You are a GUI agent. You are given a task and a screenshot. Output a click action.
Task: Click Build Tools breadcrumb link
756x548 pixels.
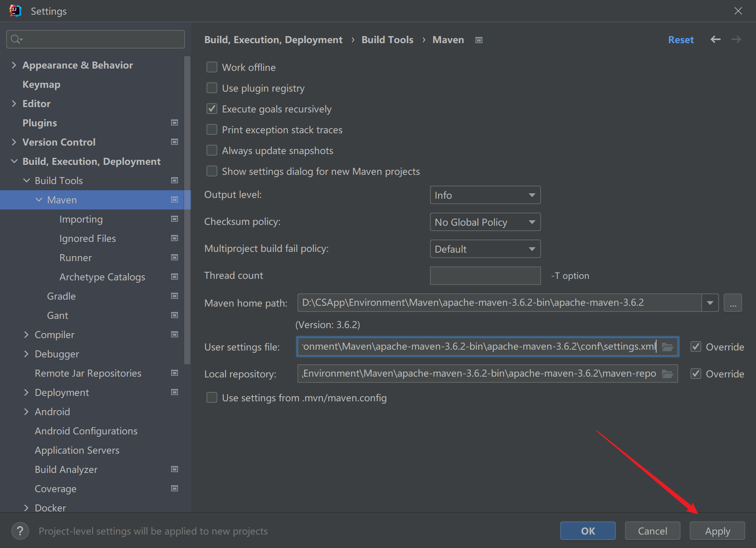click(387, 40)
